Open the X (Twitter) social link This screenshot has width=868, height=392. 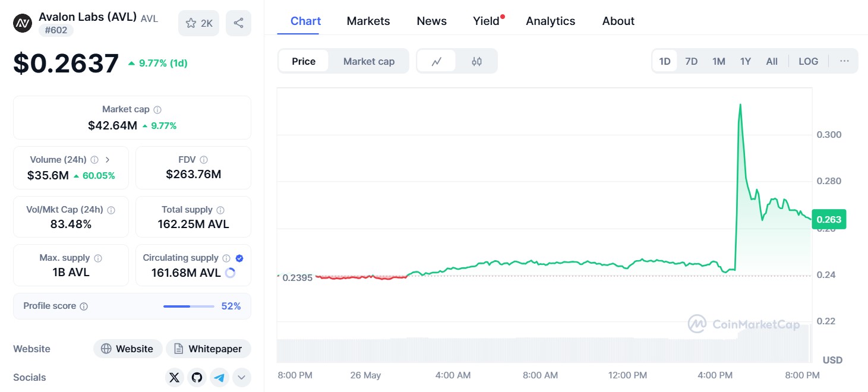coord(174,377)
